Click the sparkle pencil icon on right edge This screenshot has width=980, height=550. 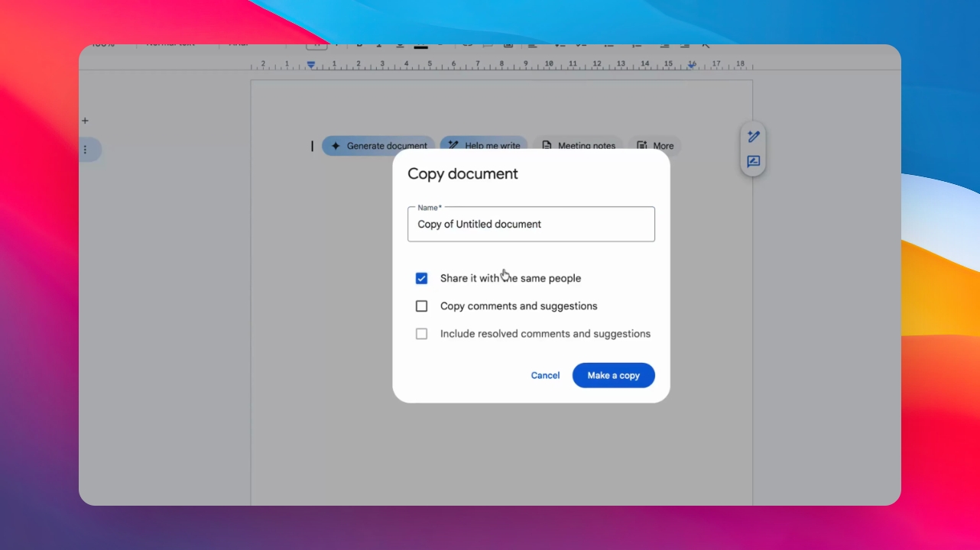(754, 137)
